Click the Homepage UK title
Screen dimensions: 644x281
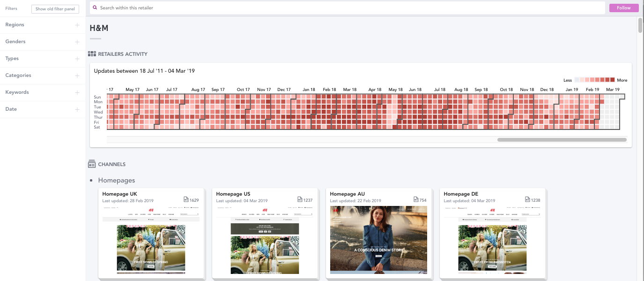pyautogui.click(x=119, y=194)
